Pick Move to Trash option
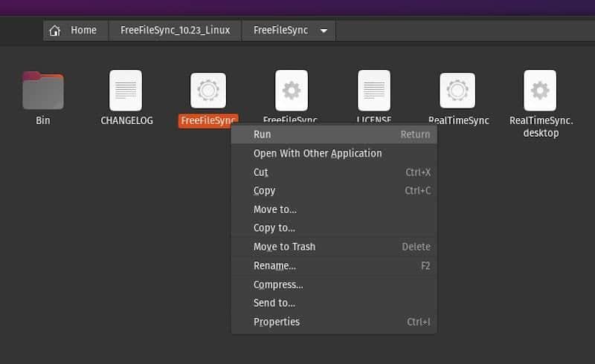Screen dimensions: 595x364 pyautogui.click(x=284, y=247)
